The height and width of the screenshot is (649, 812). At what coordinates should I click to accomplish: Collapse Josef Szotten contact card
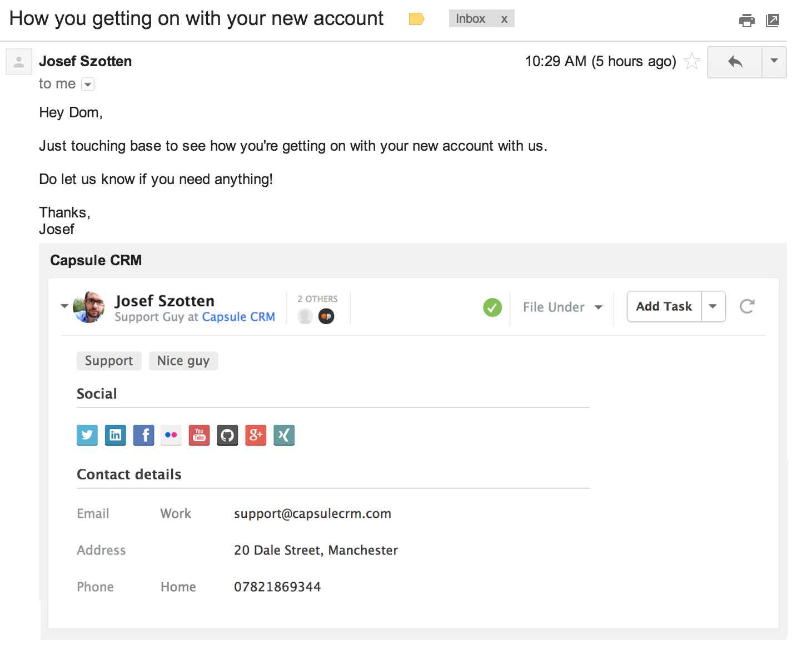pyautogui.click(x=64, y=306)
